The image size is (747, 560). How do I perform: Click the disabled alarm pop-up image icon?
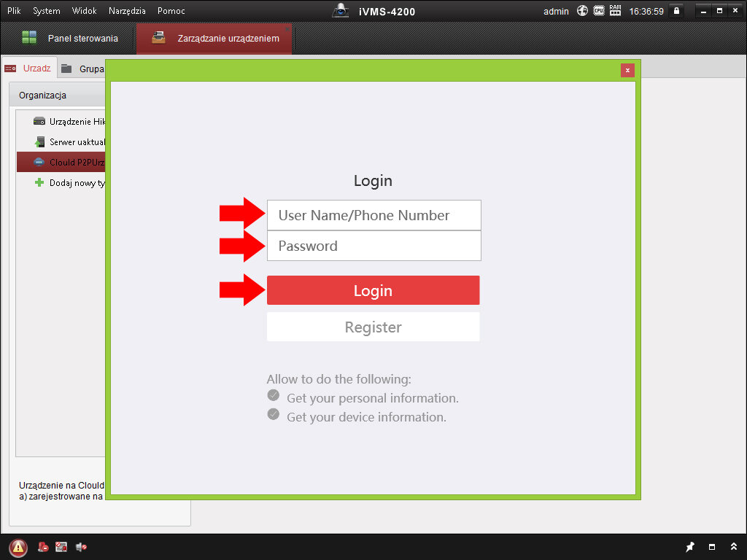(x=62, y=547)
